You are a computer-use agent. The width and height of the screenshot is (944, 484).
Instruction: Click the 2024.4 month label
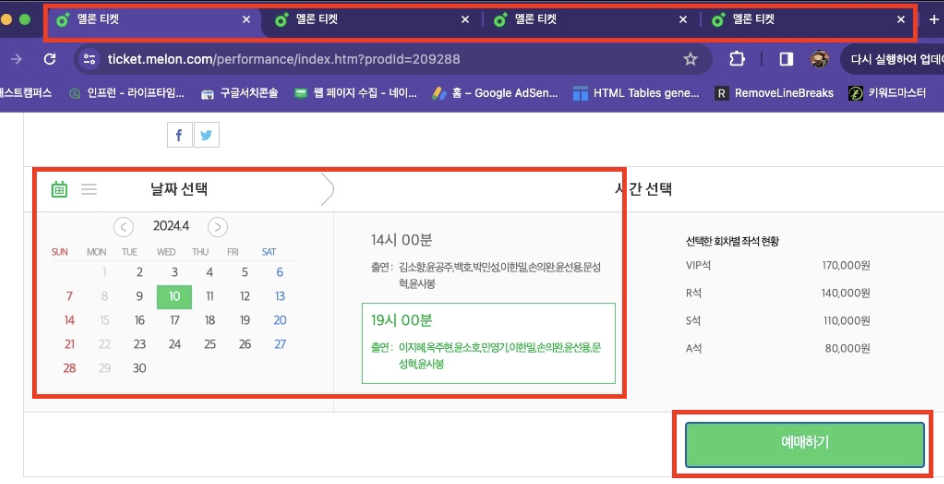click(x=171, y=226)
